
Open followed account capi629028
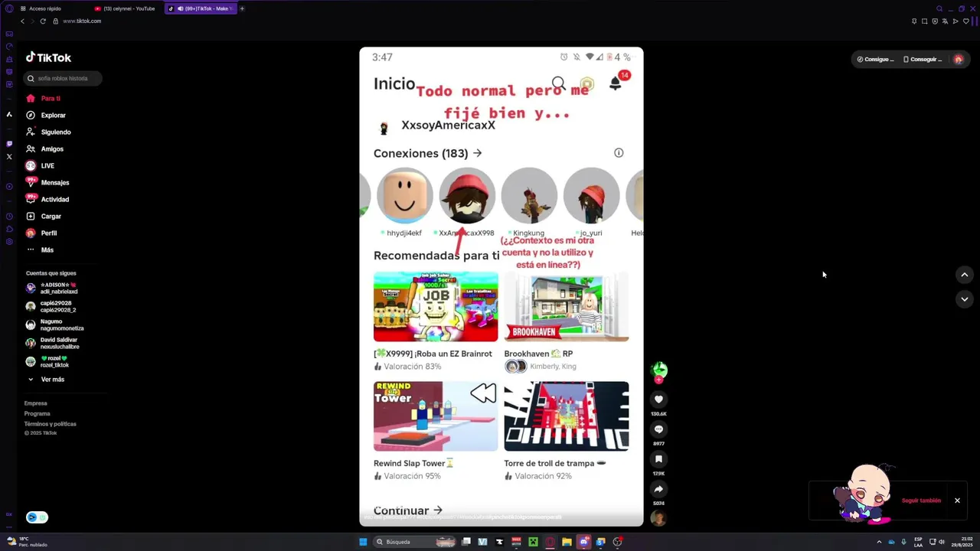[51, 306]
